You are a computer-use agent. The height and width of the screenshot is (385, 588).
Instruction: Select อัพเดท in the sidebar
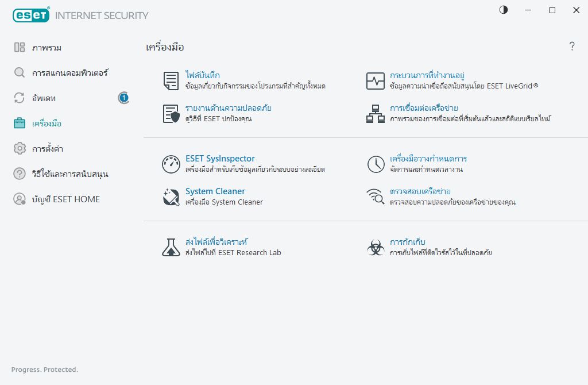click(44, 98)
